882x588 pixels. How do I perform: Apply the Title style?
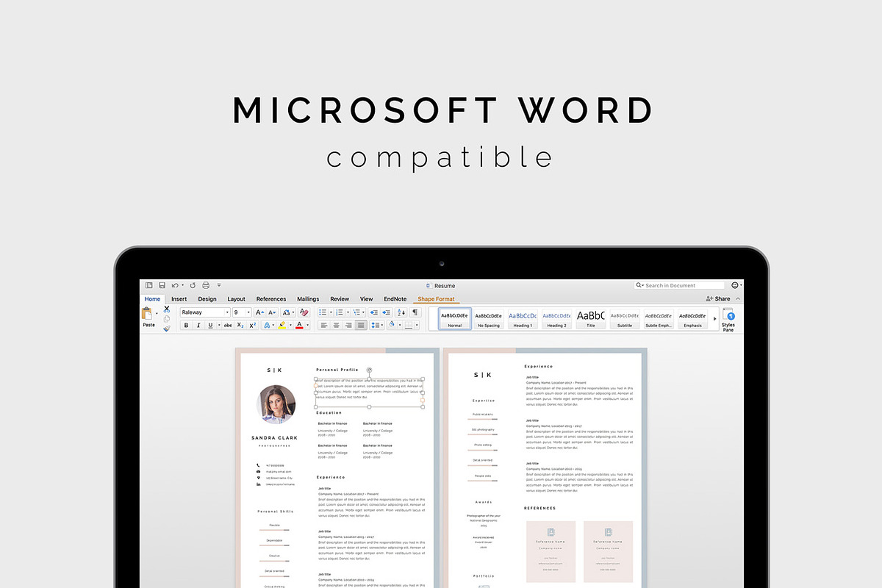click(x=590, y=319)
